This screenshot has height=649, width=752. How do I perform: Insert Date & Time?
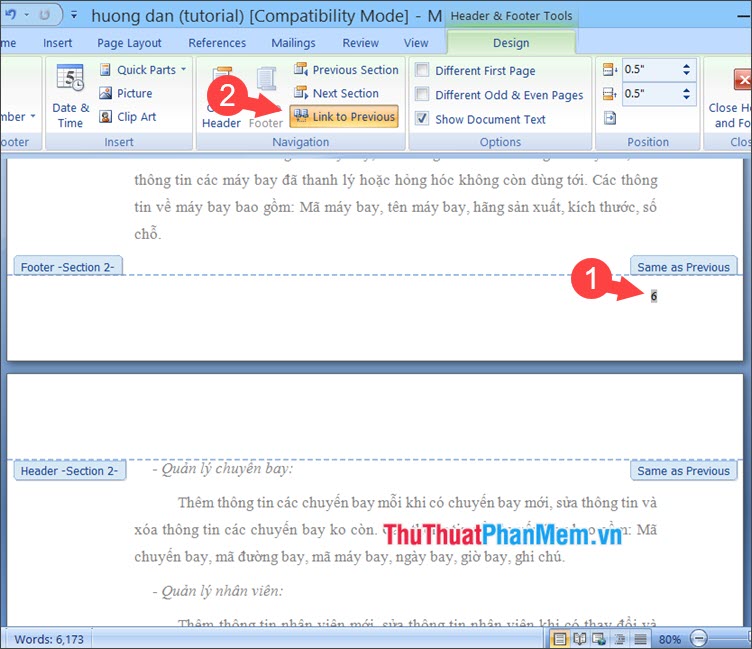point(70,96)
